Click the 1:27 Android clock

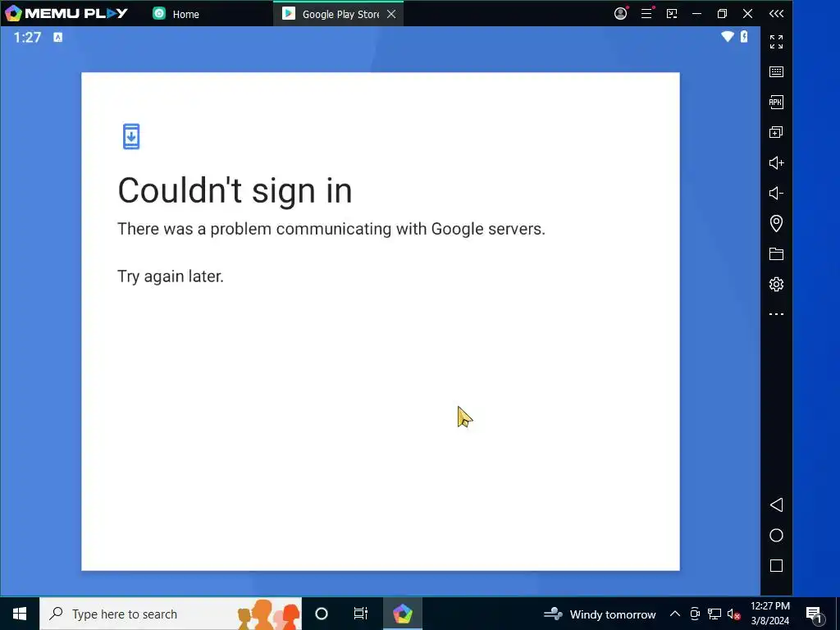(x=27, y=37)
